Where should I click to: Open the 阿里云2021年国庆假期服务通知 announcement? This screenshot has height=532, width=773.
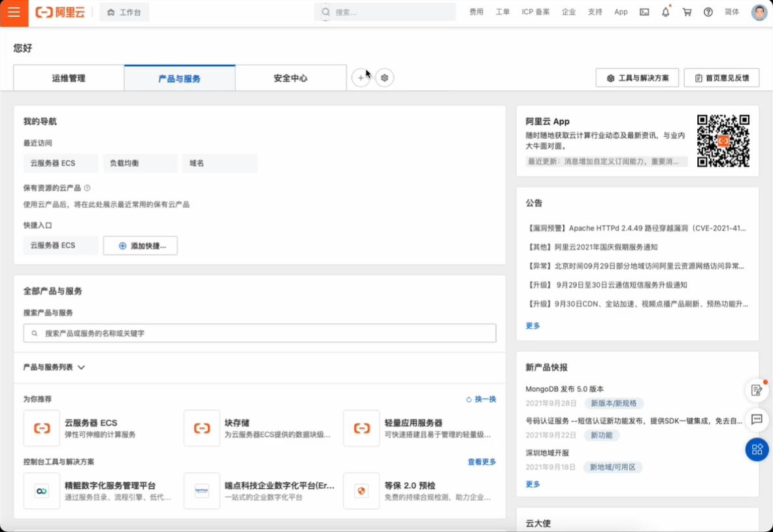click(592, 247)
